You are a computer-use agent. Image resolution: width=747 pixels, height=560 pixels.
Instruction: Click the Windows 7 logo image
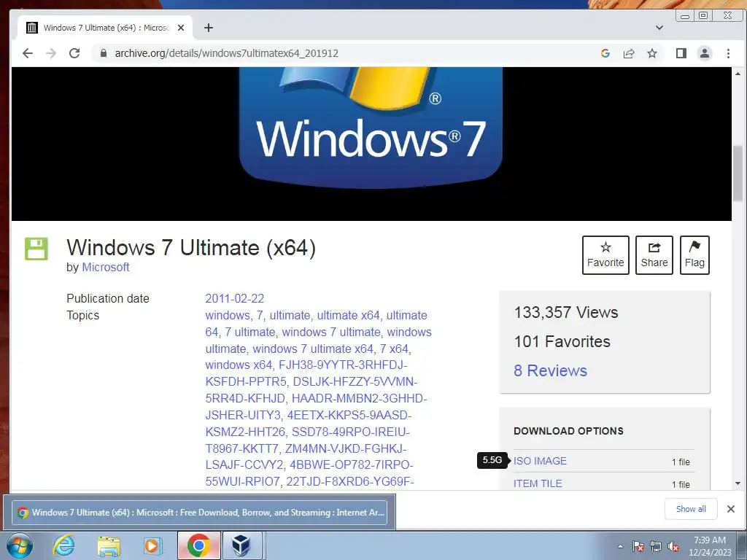[x=371, y=128]
